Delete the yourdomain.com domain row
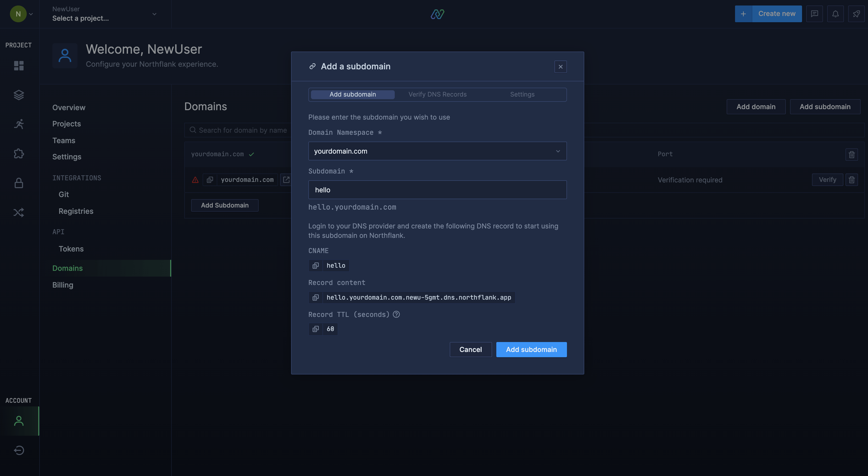 pos(852,154)
